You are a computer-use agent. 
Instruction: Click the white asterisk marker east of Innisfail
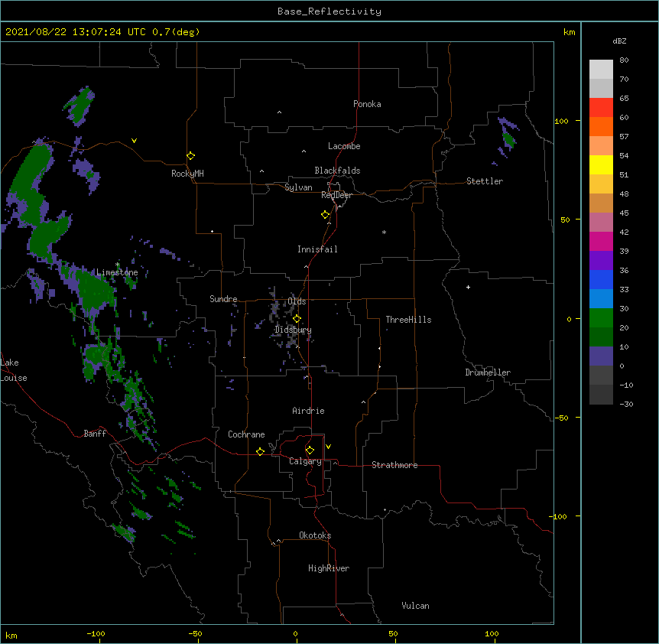point(384,232)
